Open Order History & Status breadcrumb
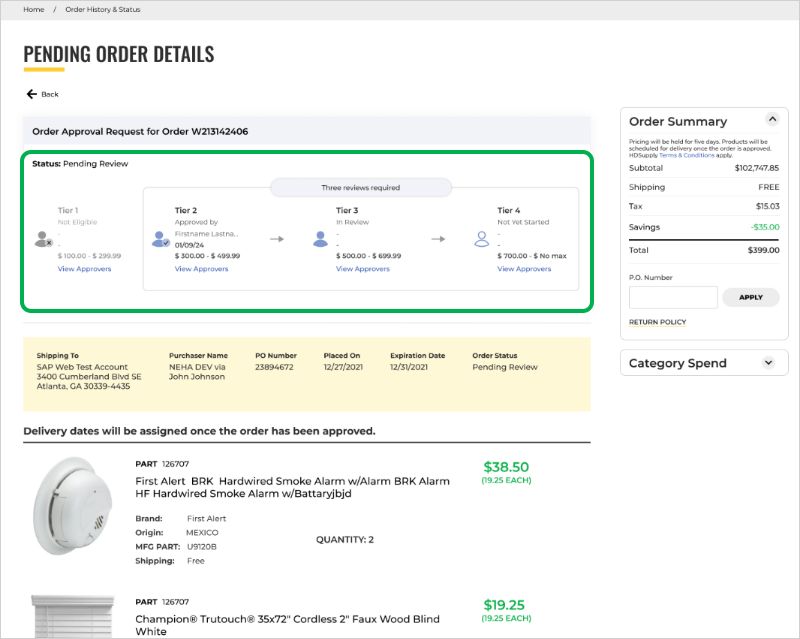 [x=103, y=9]
